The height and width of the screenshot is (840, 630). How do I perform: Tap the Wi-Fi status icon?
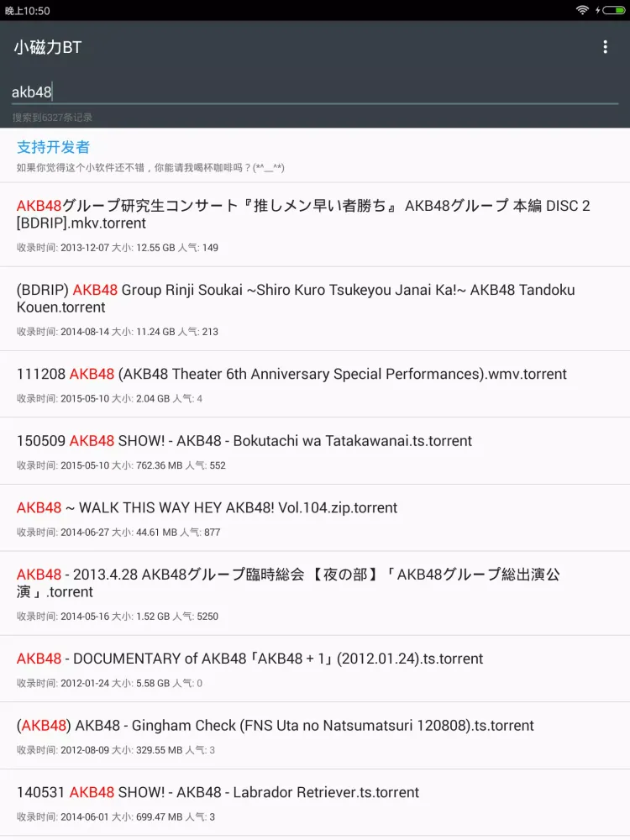582,10
